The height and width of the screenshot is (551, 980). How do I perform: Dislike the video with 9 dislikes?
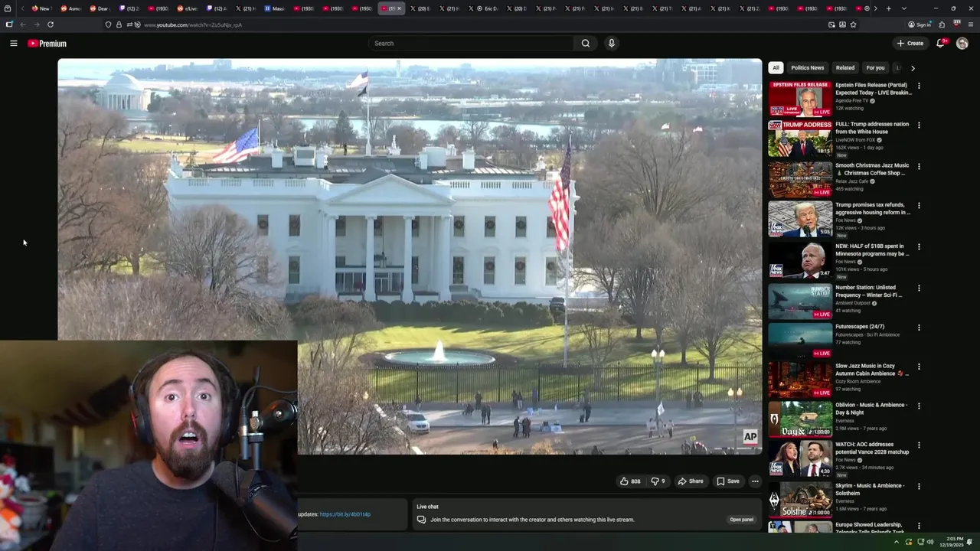pos(658,481)
